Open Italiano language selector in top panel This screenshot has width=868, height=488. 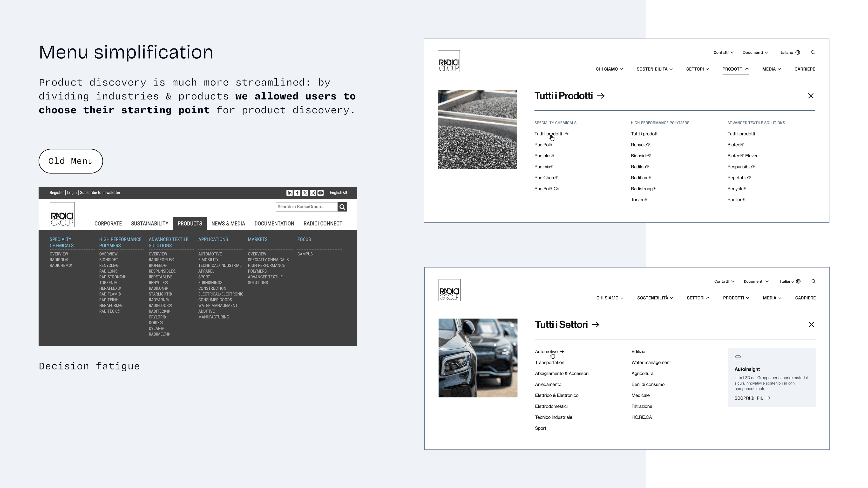[789, 53]
